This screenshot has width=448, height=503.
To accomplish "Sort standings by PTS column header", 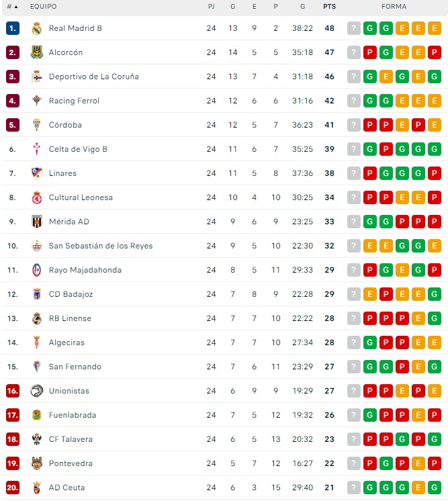I will 329,7.
